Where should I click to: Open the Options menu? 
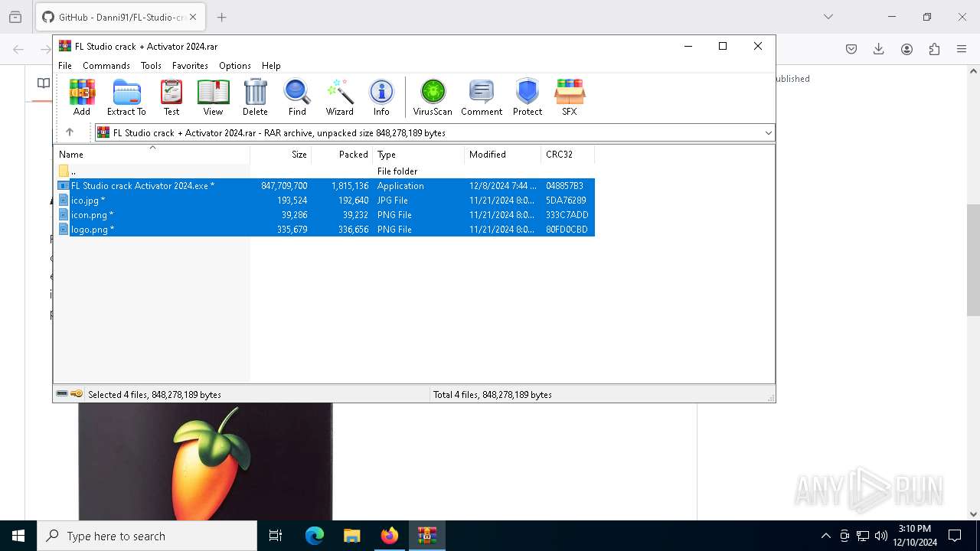[x=235, y=66]
